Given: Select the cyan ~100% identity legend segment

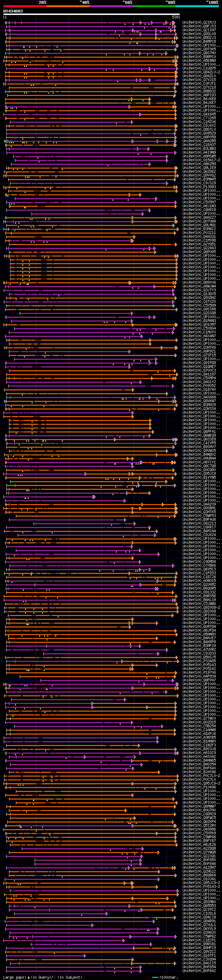Looking at the screenshot, I should (x=197, y=7).
